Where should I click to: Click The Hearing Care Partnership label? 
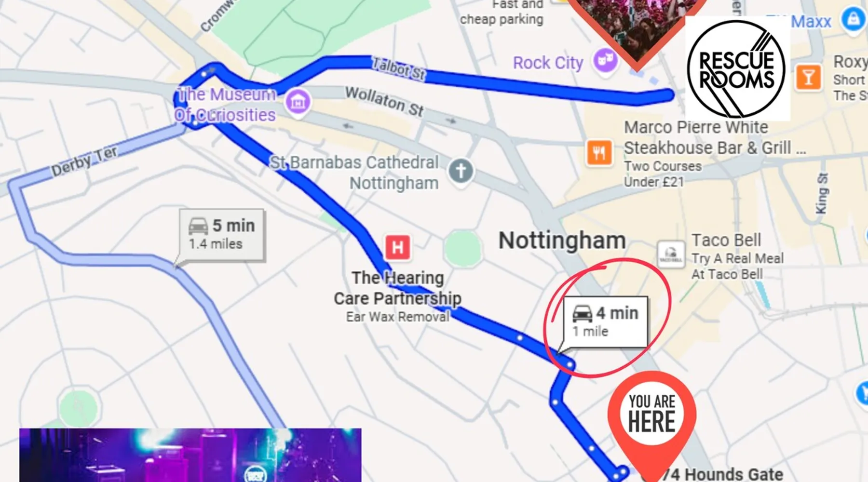tap(397, 288)
